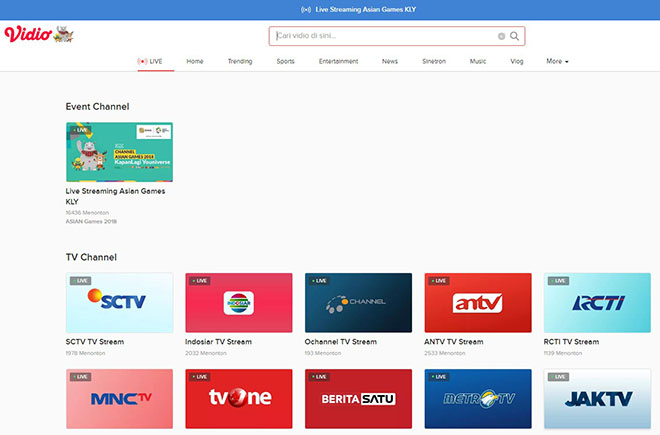660x435 pixels.
Task: Open the tvOne logo thumbnail
Action: point(239,399)
